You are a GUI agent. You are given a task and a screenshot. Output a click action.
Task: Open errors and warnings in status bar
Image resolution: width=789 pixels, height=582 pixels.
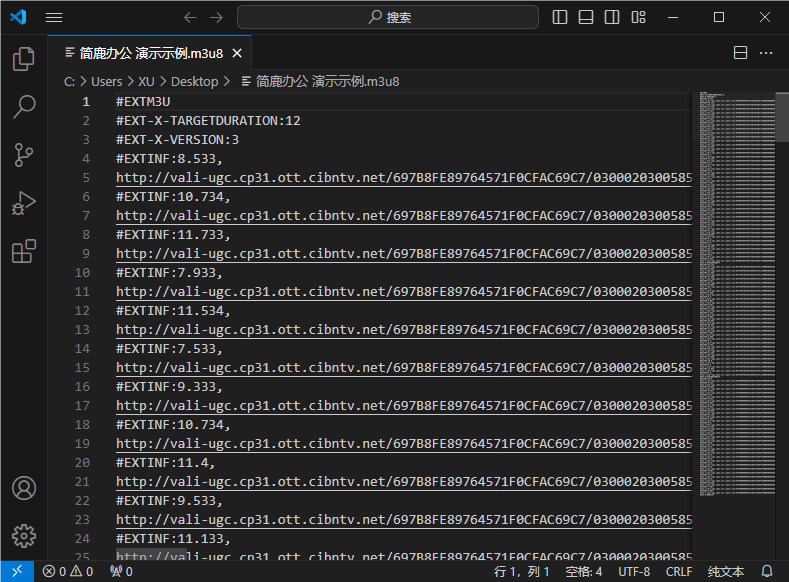68,571
